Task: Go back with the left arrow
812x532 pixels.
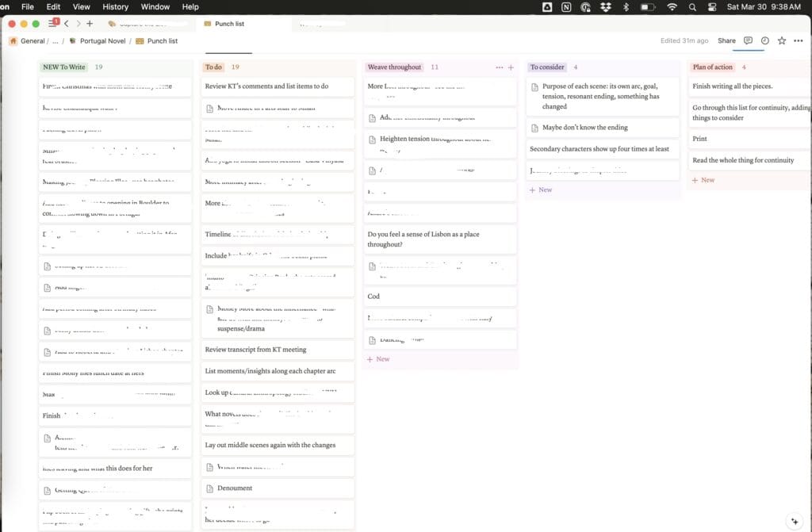Action: 67,24
